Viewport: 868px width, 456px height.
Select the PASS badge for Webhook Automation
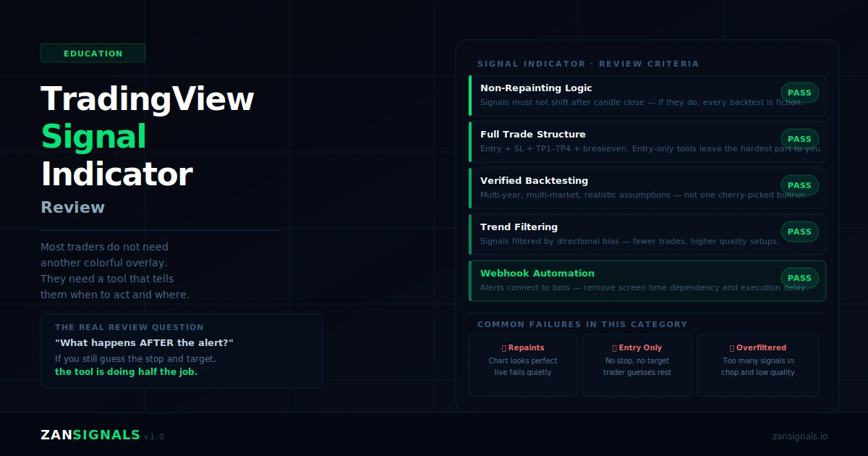click(799, 278)
